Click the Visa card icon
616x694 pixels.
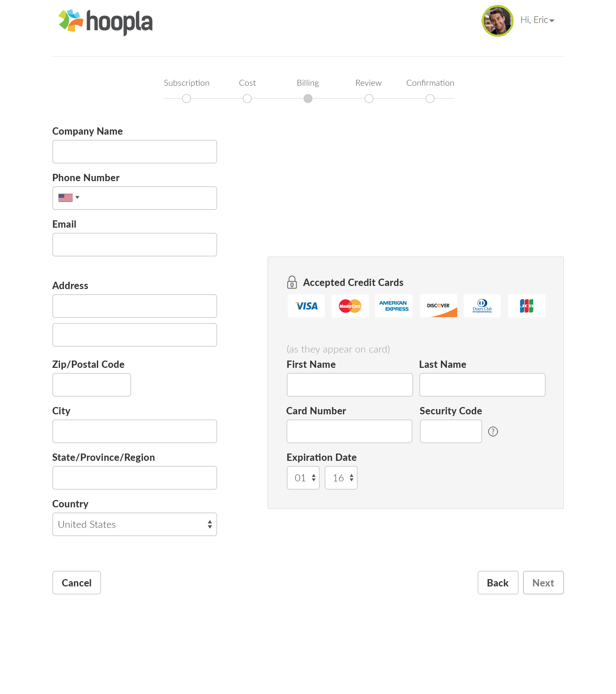[x=306, y=306]
